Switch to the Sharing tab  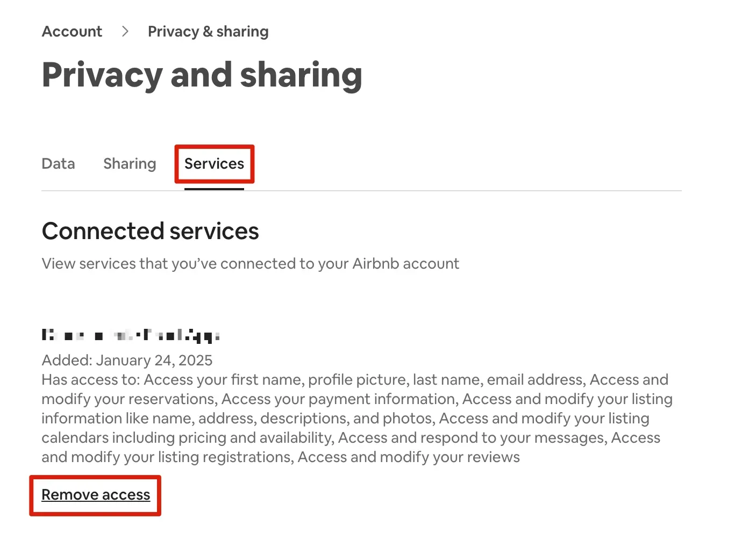click(130, 164)
